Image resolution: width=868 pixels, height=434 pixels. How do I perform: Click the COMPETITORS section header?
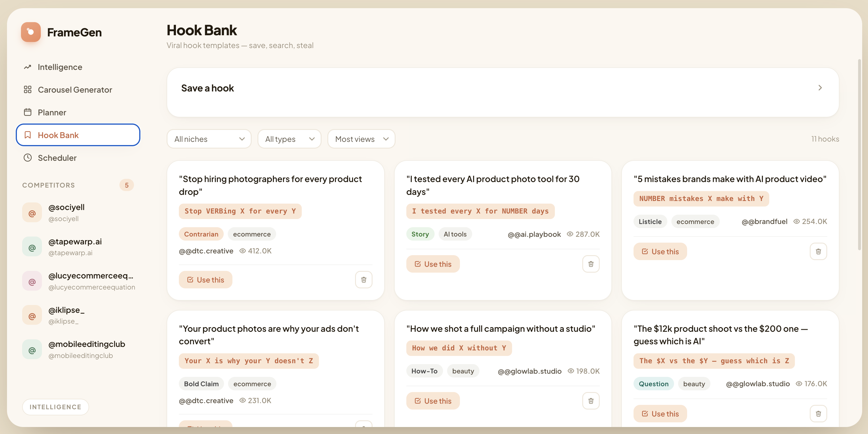(49, 185)
